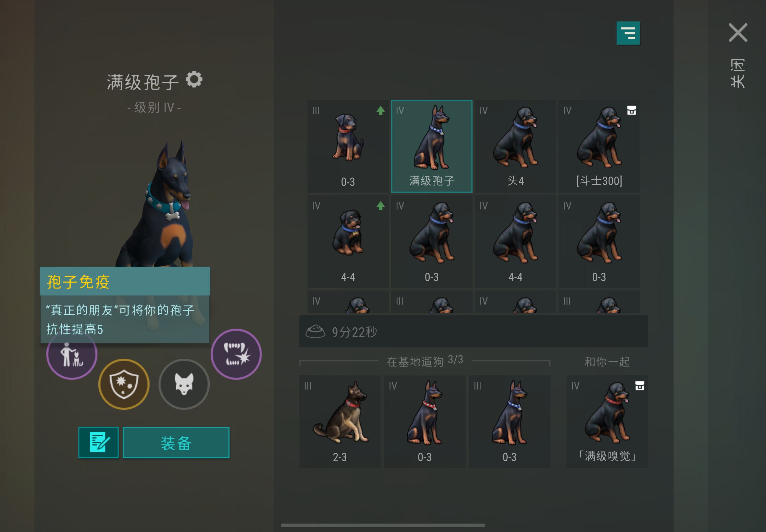Select the 头4 dog thumbnail

(515, 146)
